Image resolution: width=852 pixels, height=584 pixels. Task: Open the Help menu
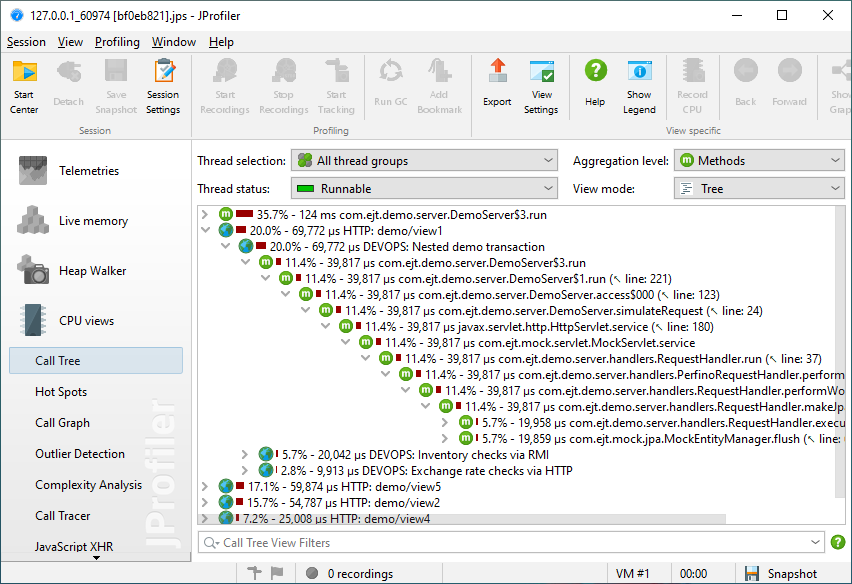tap(221, 42)
